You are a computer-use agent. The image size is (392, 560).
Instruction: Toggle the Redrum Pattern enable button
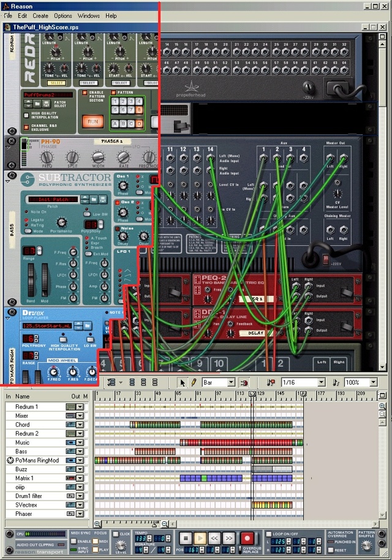tap(113, 93)
